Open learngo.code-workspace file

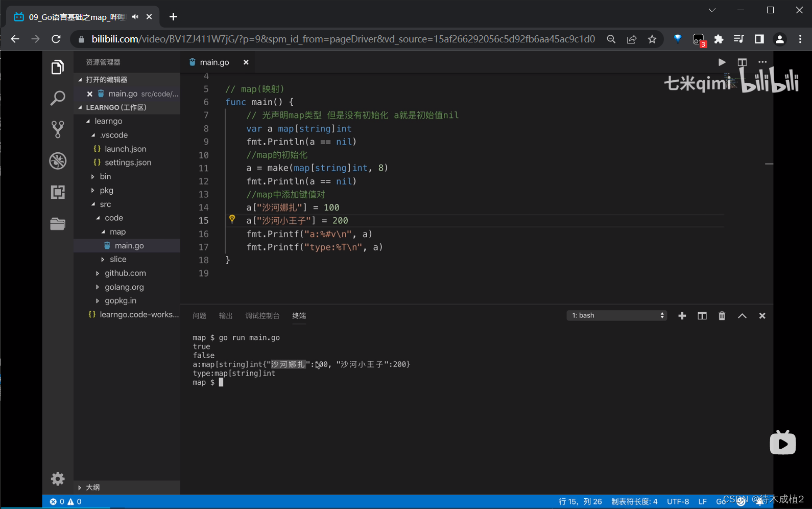134,314
